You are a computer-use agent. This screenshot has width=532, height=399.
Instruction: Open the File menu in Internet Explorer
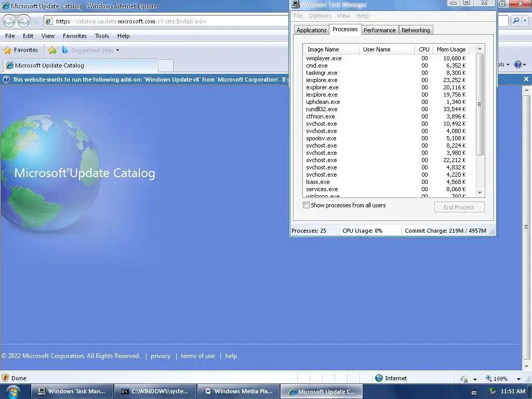(x=10, y=36)
